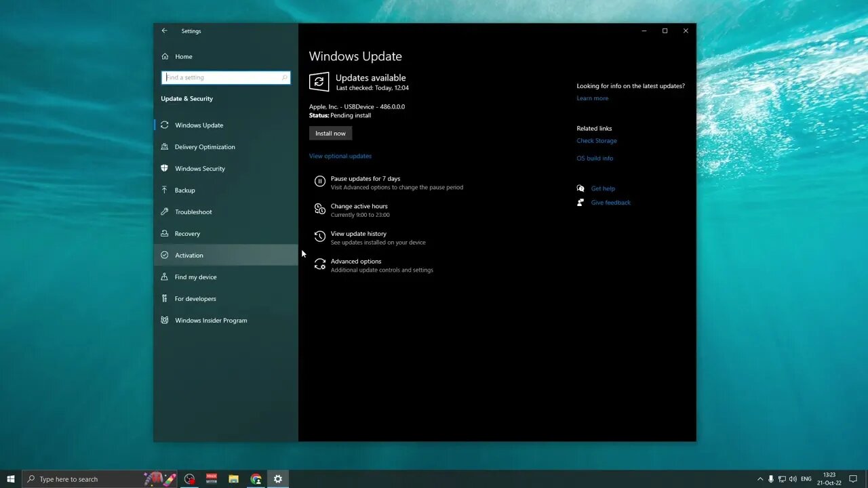
Task: Click the search magnifier in Find a setting
Action: [284, 77]
